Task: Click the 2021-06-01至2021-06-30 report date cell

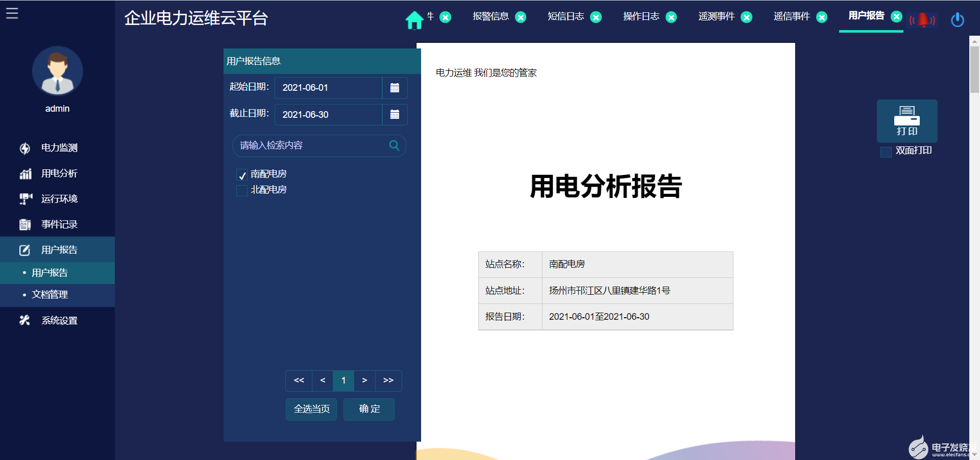Action: pyautogui.click(x=638, y=317)
